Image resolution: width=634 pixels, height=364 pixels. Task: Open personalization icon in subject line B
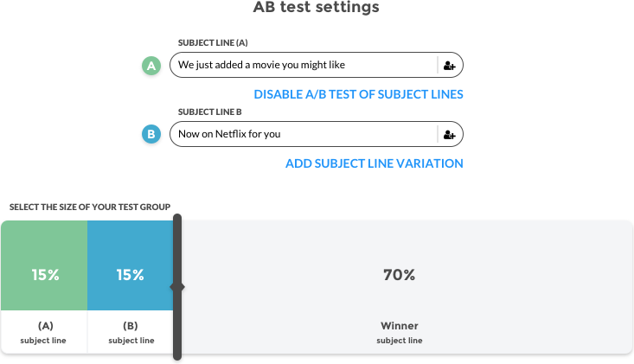point(449,134)
